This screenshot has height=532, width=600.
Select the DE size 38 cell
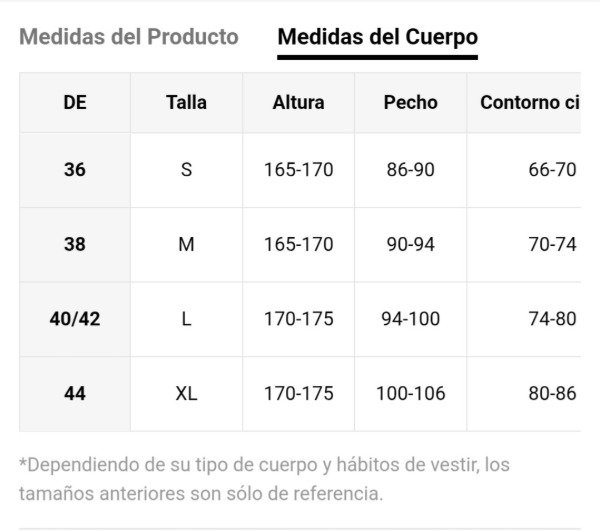(x=75, y=244)
